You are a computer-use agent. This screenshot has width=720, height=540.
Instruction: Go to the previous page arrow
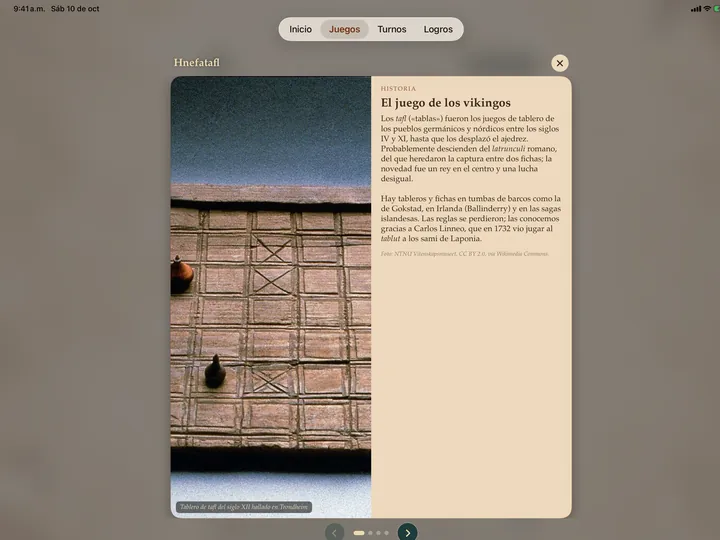[334, 533]
